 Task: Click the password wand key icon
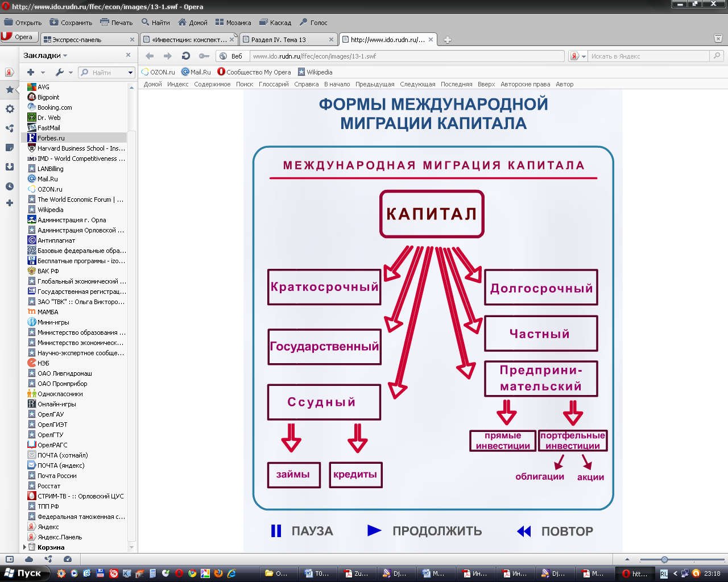tap(204, 56)
